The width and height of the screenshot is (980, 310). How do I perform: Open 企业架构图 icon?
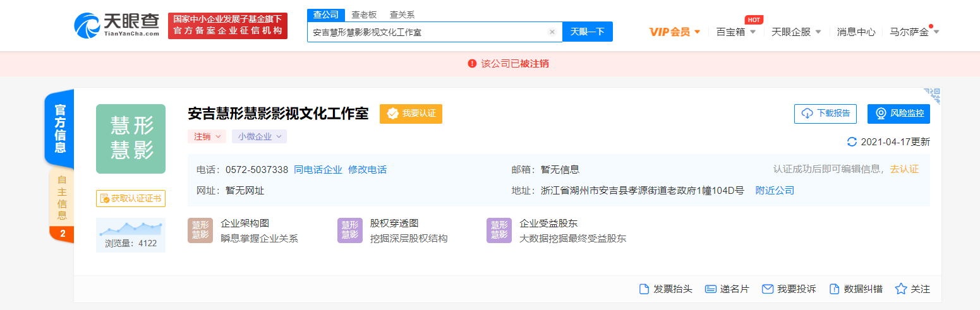coord(200,230)
